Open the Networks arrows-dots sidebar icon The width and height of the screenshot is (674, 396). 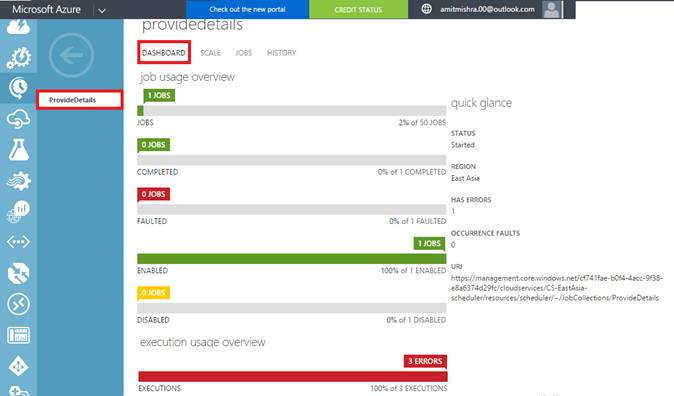[18, 242]
